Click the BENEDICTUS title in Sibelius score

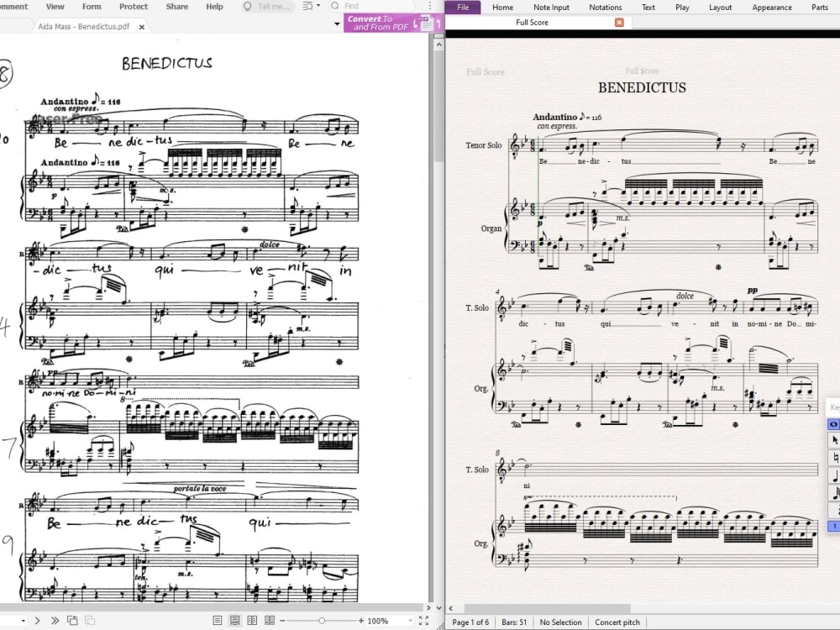(x=642, y=87)
